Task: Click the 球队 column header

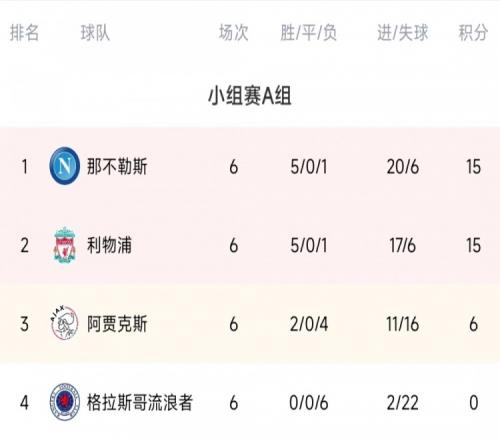Action: coord(95,33)
